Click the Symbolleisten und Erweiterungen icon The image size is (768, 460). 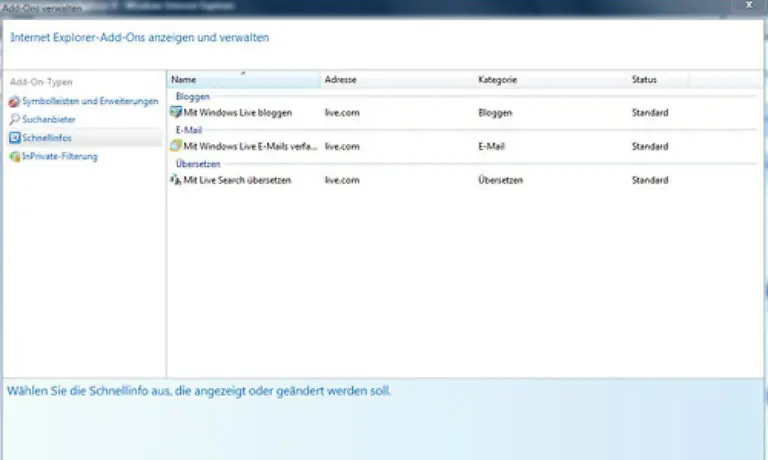pos(14,102)
